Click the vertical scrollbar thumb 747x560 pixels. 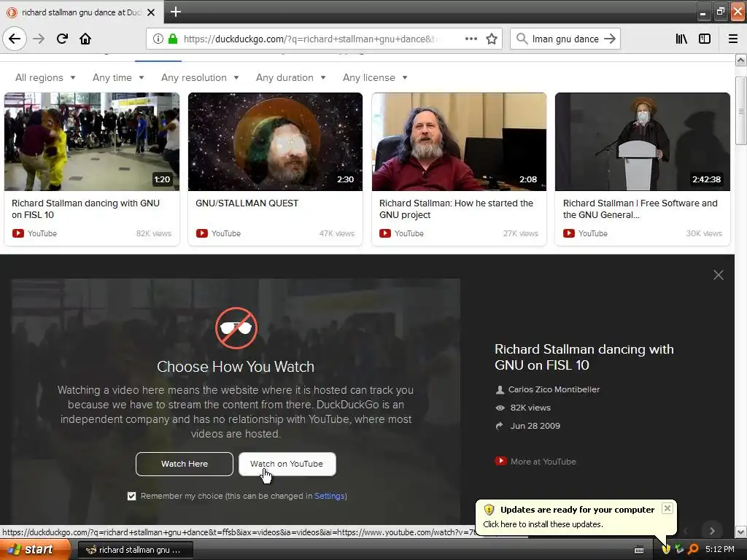point(741,111)
